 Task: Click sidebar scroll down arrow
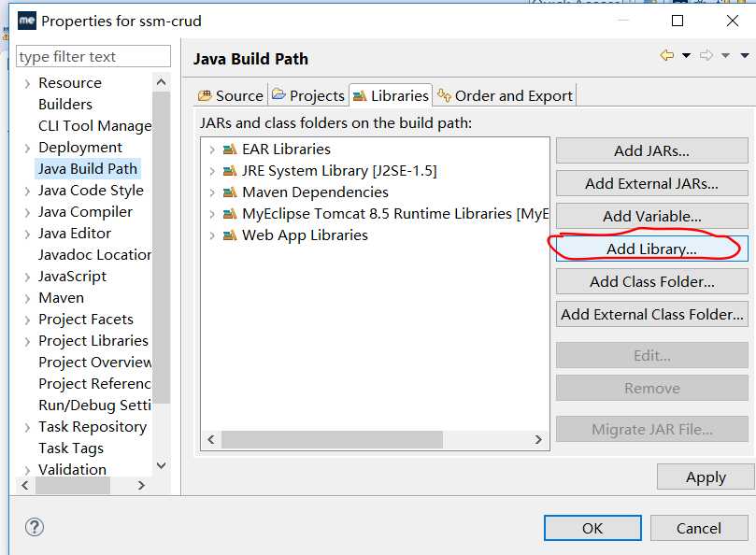(162, 465)
